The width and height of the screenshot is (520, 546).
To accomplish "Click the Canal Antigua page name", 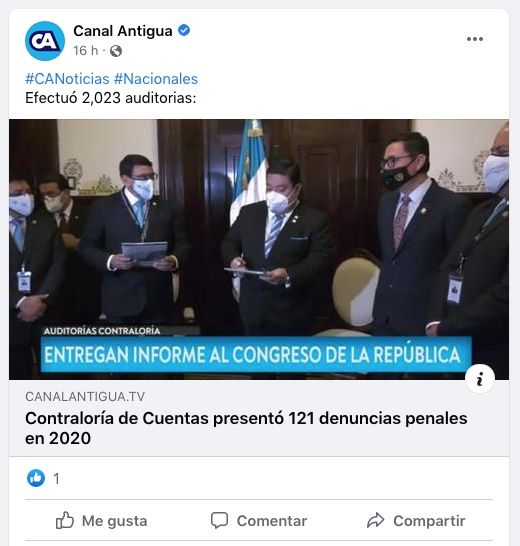I will click(123, 31).
